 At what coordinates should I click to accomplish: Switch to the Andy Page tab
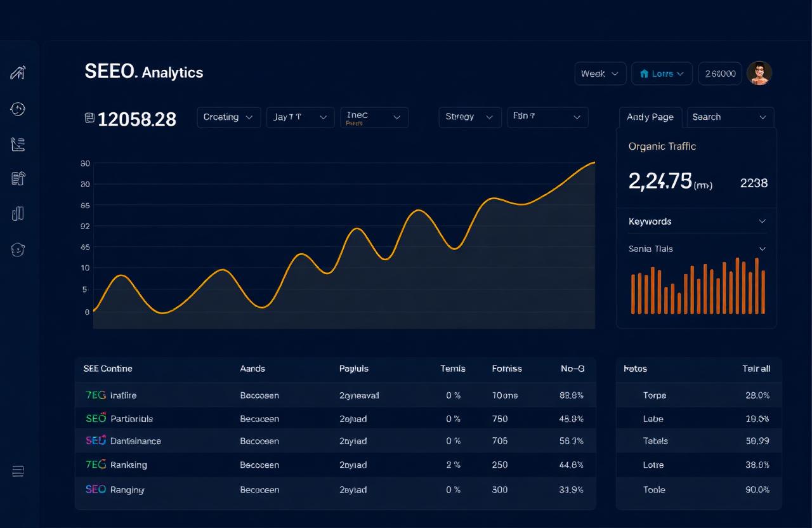650,117
